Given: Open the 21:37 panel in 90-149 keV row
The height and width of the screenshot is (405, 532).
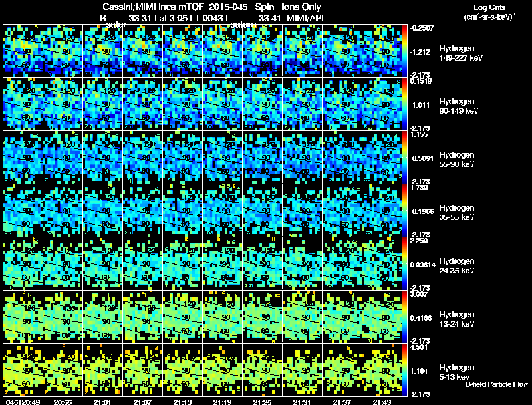Looking at the screenshot, I should coord(342,104).
